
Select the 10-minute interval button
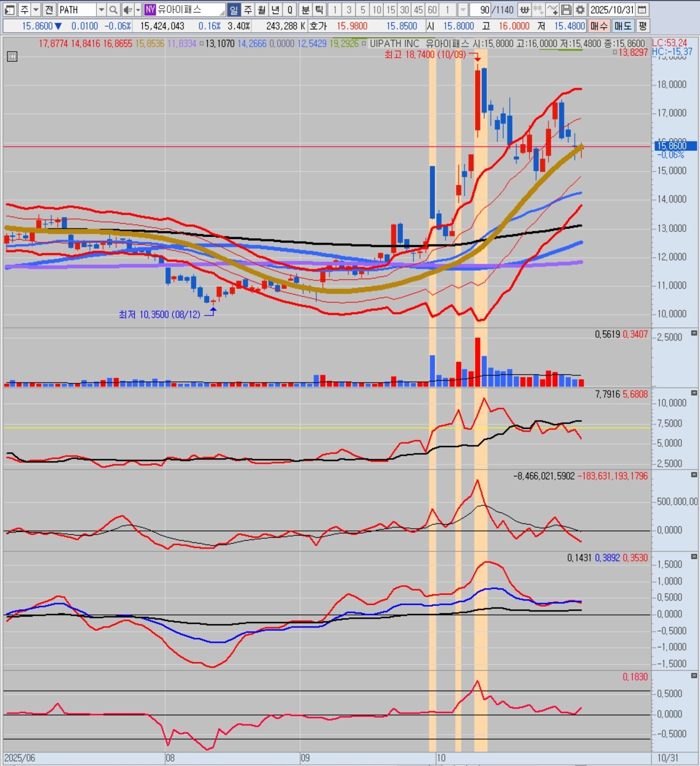point(377,10)
